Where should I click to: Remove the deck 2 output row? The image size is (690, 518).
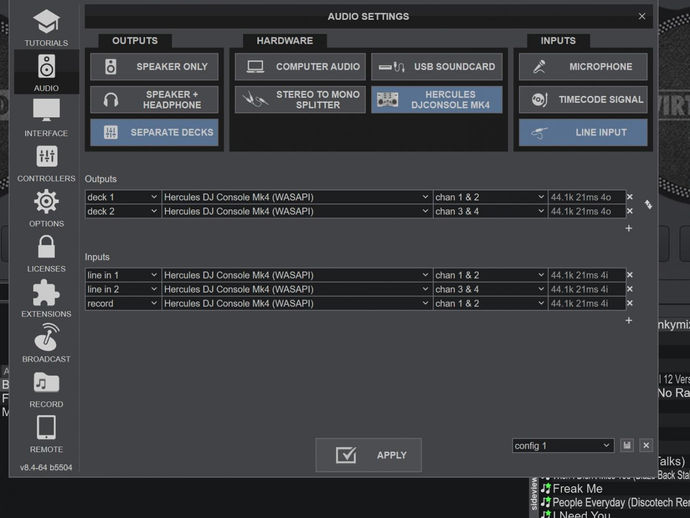[630, 211]
